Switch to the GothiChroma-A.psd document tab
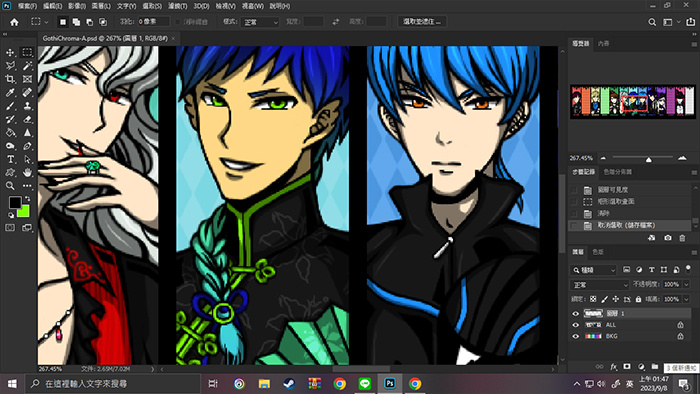700x394 pixels. pyautogui.click(x=105, y=38)
